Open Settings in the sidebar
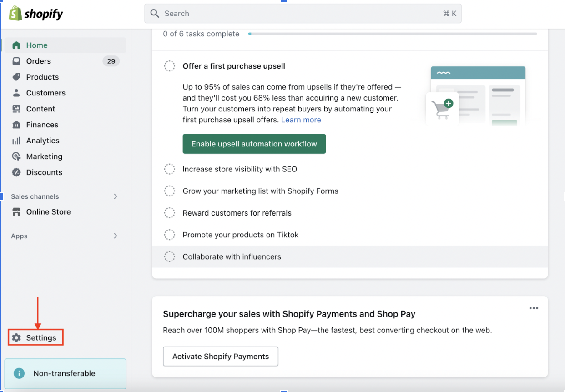This screenshot has height=392, width=565. coord(36,338)
